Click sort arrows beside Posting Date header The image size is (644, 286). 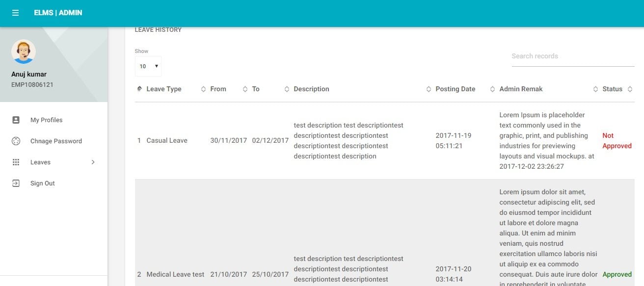[492, 89]
